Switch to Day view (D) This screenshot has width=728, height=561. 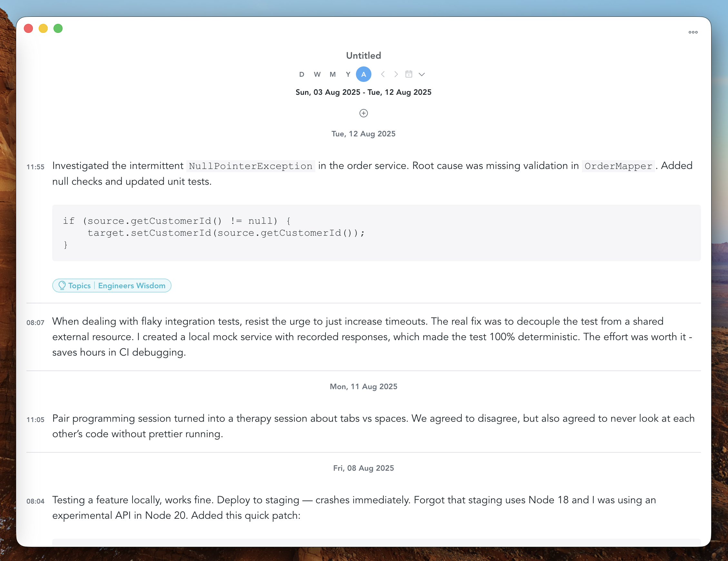tap(302, 74)
